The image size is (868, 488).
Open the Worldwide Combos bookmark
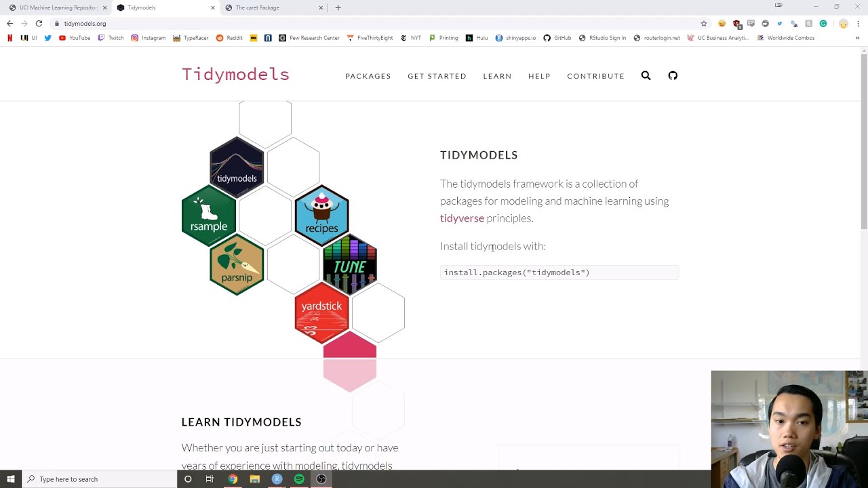[786, 38]
